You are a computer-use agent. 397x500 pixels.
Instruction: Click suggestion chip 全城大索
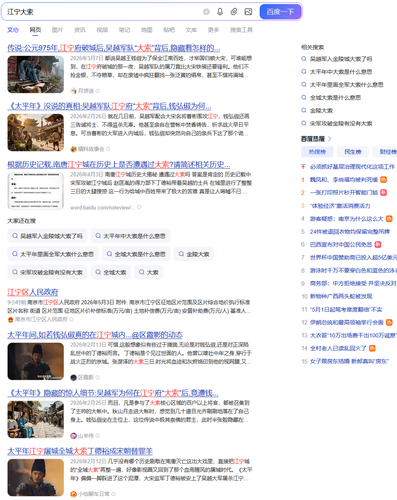(x=111, y=272)
